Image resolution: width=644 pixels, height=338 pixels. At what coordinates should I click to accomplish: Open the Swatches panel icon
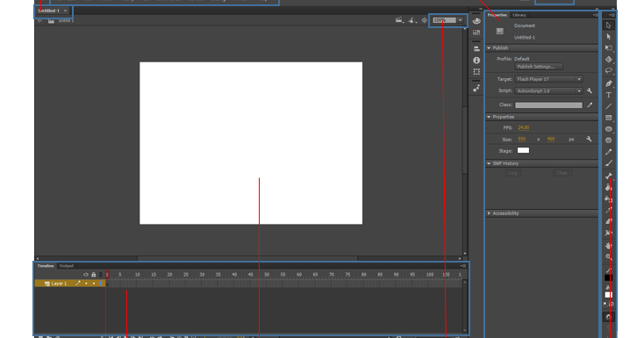pos(476,32)
